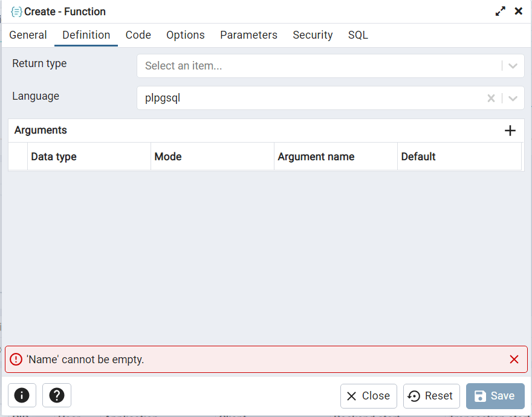532x417 pixels.
Task: Click the info icon button
Action: coord(22,395)
